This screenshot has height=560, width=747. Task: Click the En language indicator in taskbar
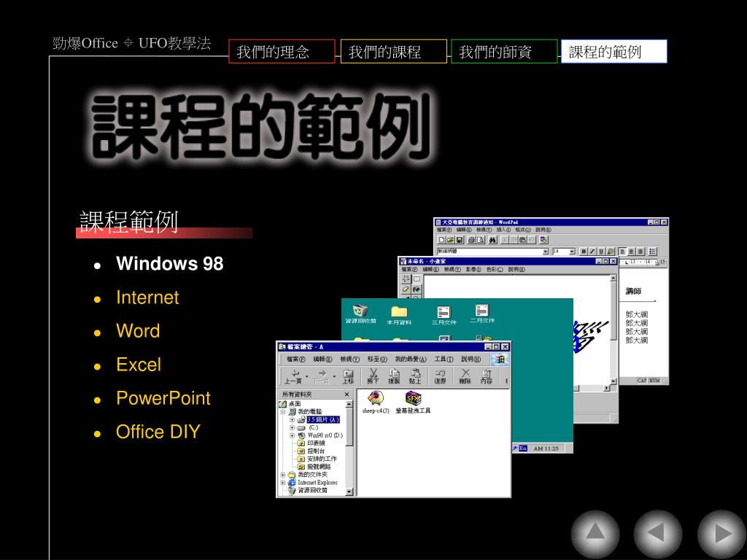click(x=523, y=448)
